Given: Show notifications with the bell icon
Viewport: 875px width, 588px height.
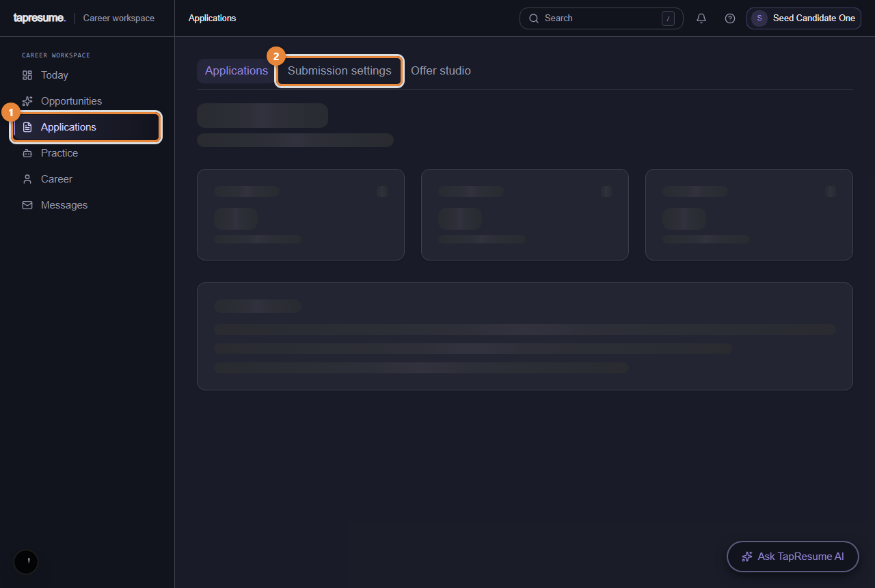Looking at the screenshot, I should tap(701, 18).
